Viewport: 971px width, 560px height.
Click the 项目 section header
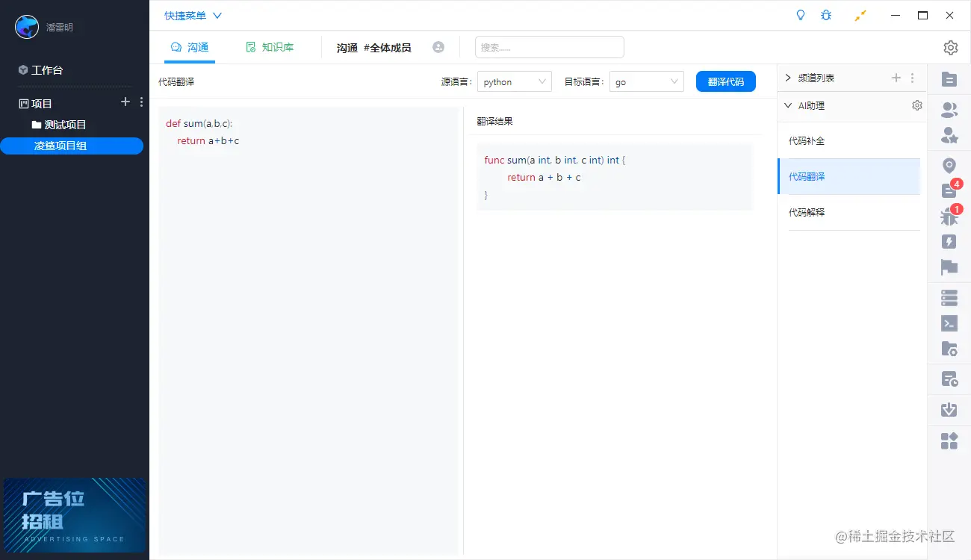click(x=35, y=103)
